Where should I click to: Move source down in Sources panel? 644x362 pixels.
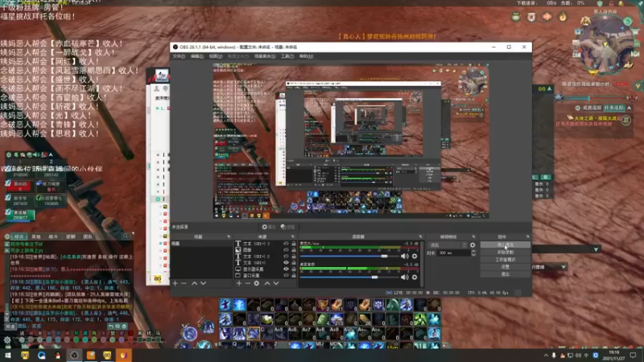276,283
